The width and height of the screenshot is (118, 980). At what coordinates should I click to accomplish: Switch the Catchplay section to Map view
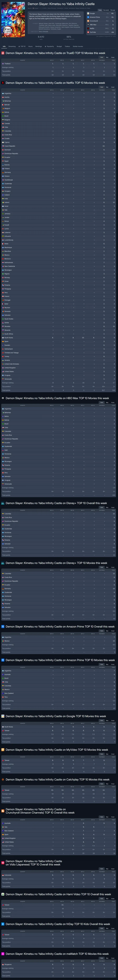107,784
